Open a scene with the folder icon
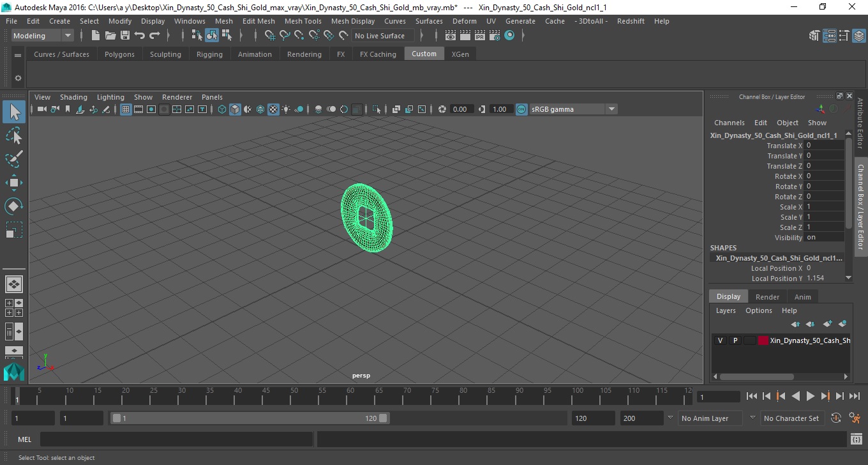This screenshot has height=465, width=868. [x=110, y=36]
